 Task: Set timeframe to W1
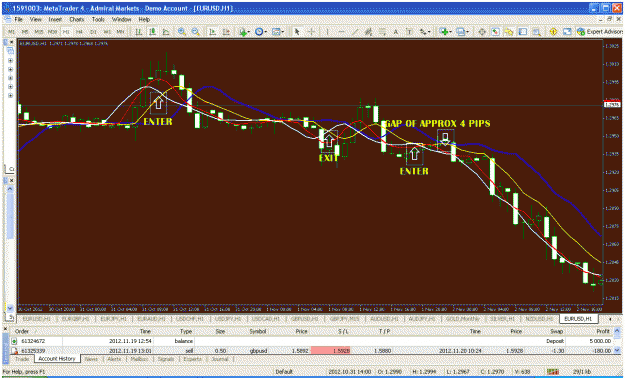[x=106, y=32]
